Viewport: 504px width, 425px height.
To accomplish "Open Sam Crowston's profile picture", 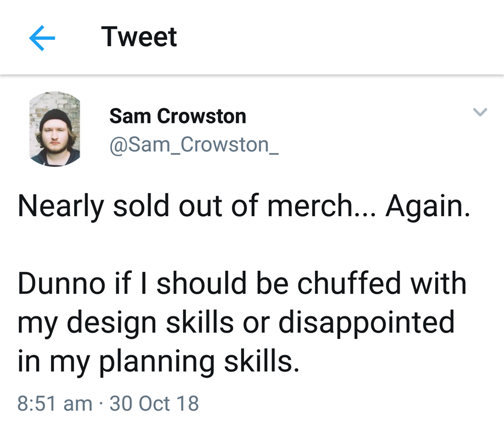I will (55, 129).
